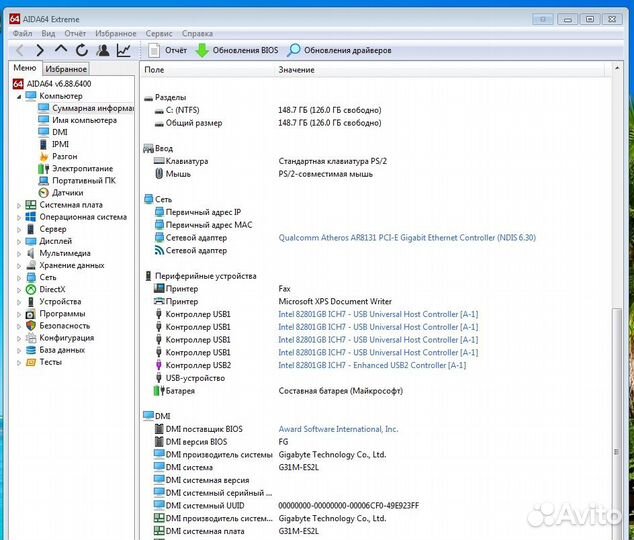This screenshot has height=540, width=634.
Task: Expand the Системная плата tree node
Action: [x=18, y=205]
